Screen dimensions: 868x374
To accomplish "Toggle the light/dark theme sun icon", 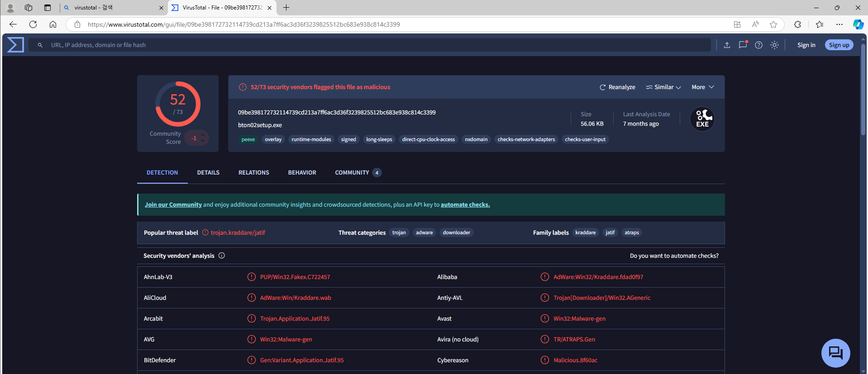I will click(774, 45).
